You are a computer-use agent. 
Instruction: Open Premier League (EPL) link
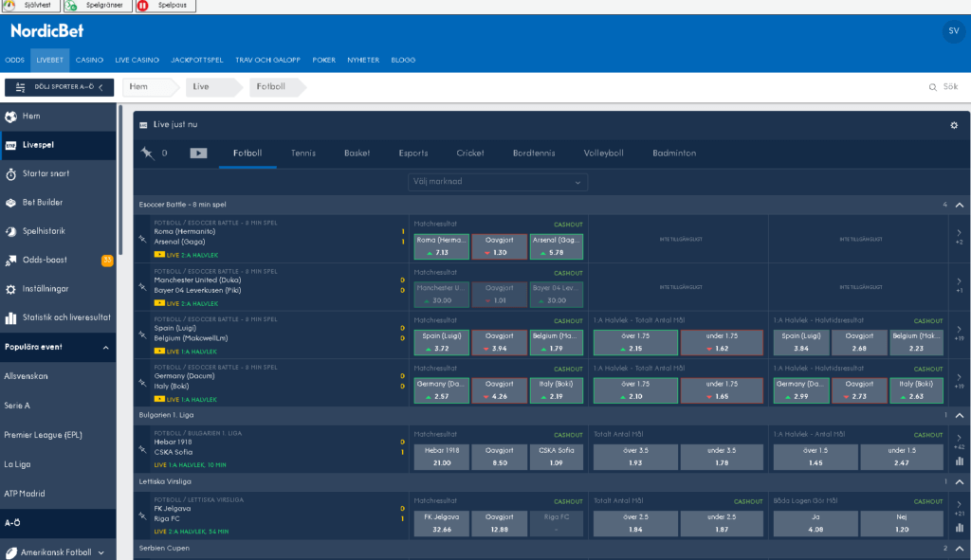(44, 435)
